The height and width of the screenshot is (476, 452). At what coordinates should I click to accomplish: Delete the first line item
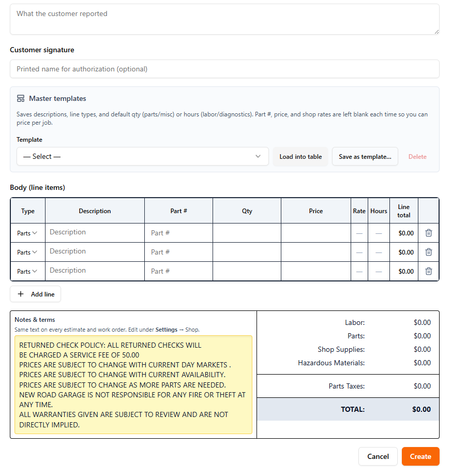click(428, 233)
